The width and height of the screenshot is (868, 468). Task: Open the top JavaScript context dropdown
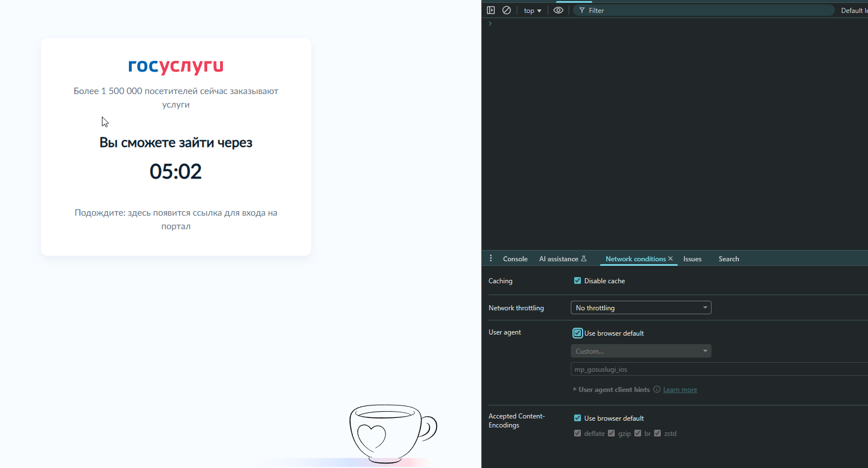[x=533, y=11]
